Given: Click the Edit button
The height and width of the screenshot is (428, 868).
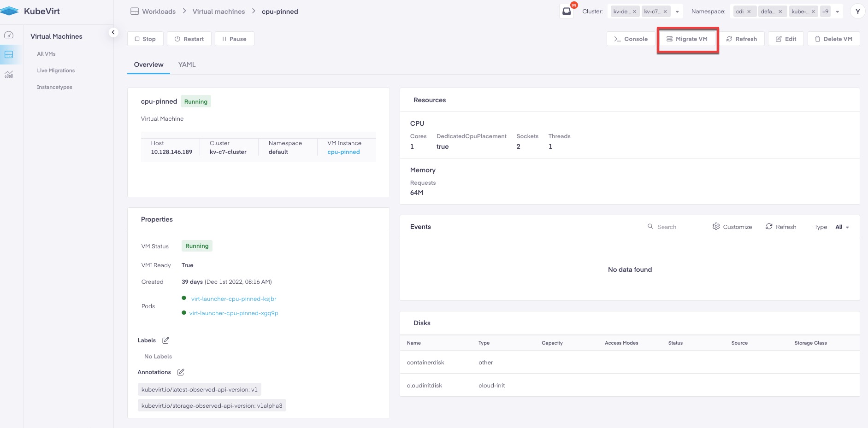Looking at the screenshot, I should click(x=786, y=39).
